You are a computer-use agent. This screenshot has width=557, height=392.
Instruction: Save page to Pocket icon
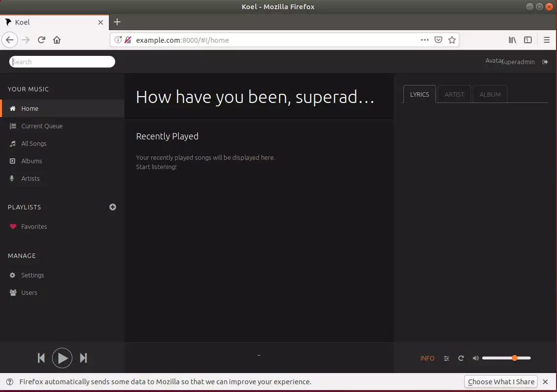(x=438, y=40)
